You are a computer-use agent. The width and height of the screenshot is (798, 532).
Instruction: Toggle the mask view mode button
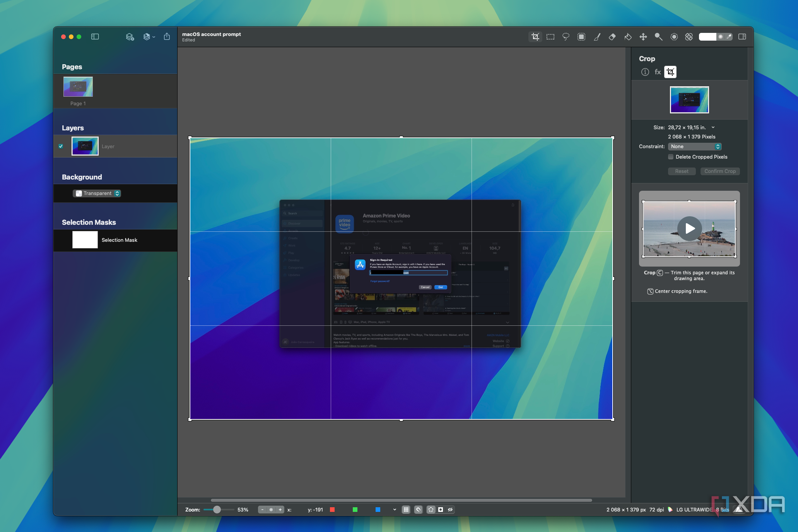tap(441, 510)
